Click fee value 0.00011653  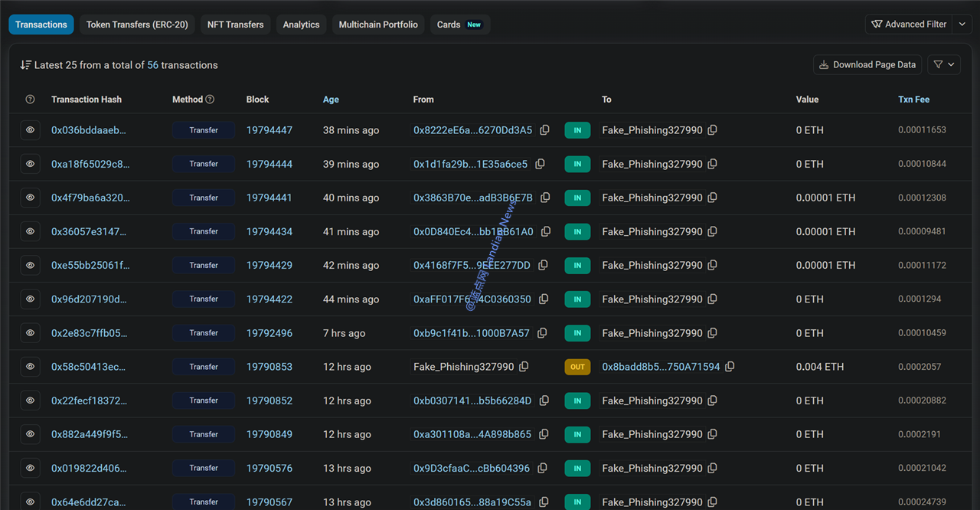pos(922,130)
